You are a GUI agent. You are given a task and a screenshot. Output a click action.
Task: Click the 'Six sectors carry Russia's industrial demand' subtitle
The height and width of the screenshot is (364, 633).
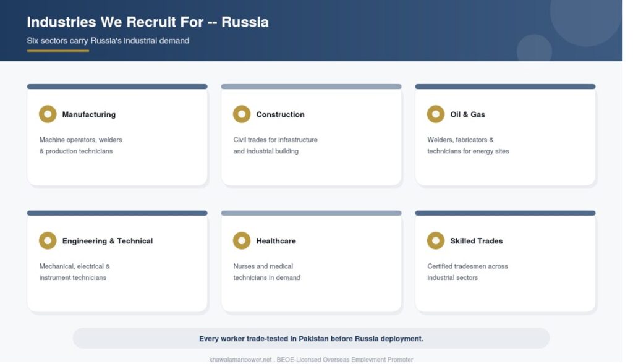point(108,41)
